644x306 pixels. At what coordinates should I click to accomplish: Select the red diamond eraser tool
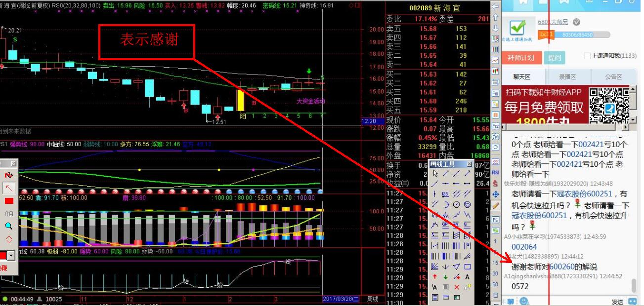click(9, 239)
